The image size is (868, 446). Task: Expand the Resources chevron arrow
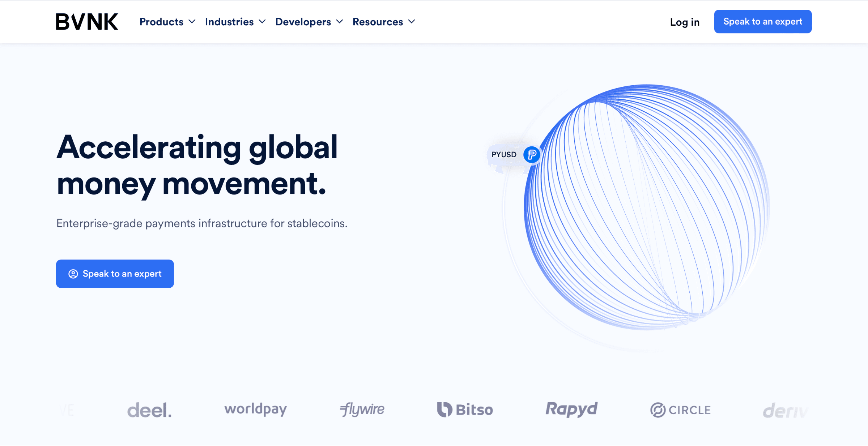click(x=412, y=22)
